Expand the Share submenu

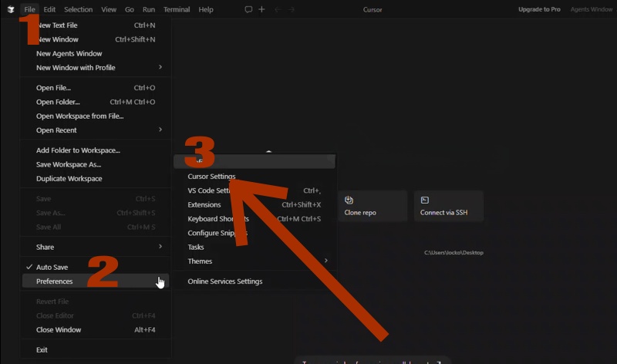96,247
